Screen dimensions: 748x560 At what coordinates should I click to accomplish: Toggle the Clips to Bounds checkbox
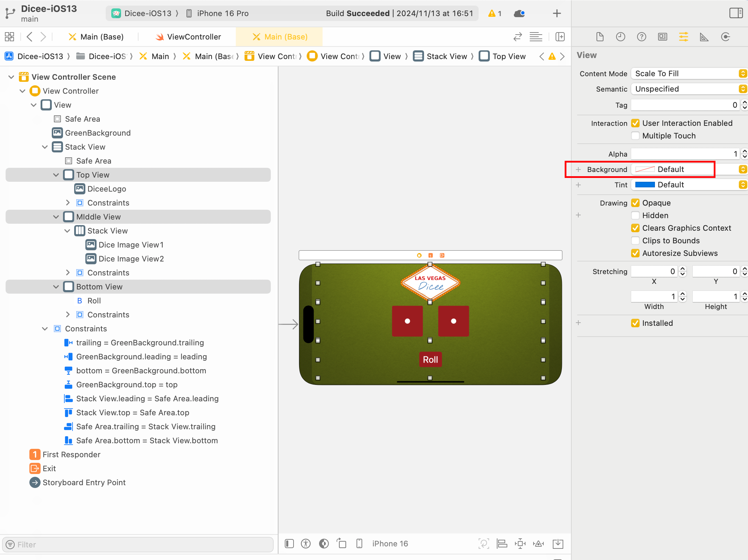click(636, 240)
